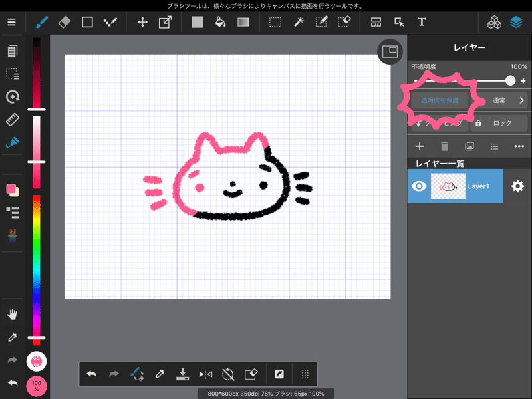Screen dimensions: 532x399
Task: Open the hamburger main menu
Action: pyautogui.click(x=11, y=22)
